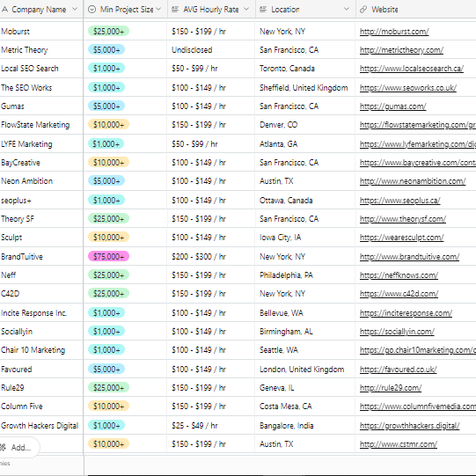Open the cstmr.com link
The image size is (476, 476).
399,444
